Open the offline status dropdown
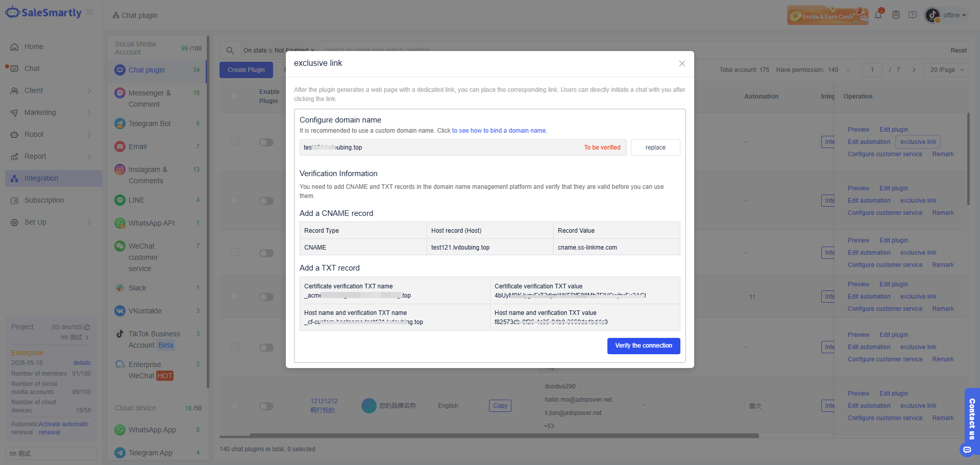The image size is (980, 465). pos(954,15)
